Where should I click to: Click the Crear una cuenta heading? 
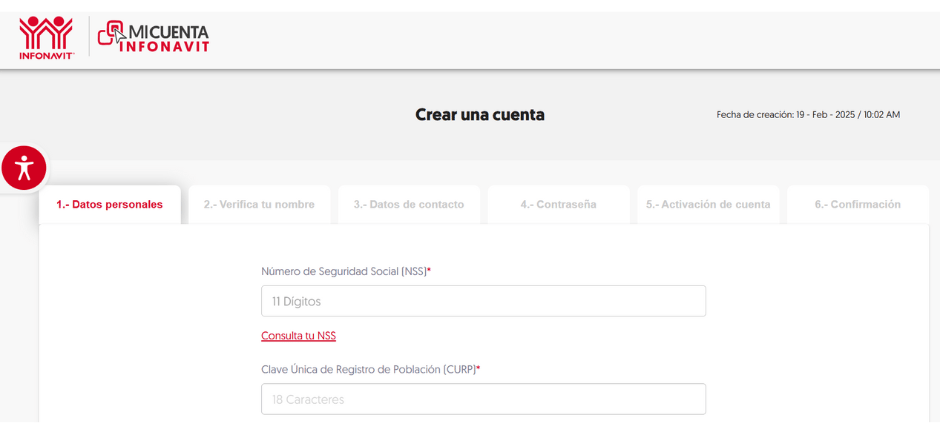[x=480, y=114]
